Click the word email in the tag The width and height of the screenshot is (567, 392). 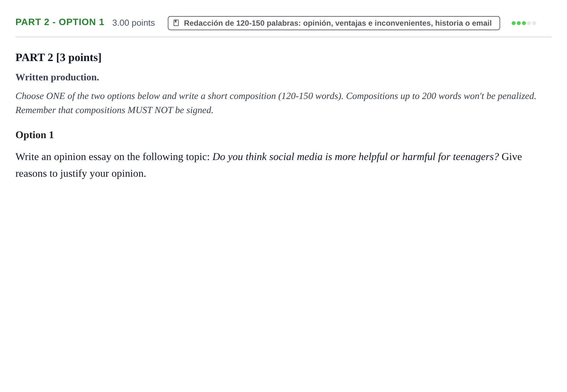point(482,23)
